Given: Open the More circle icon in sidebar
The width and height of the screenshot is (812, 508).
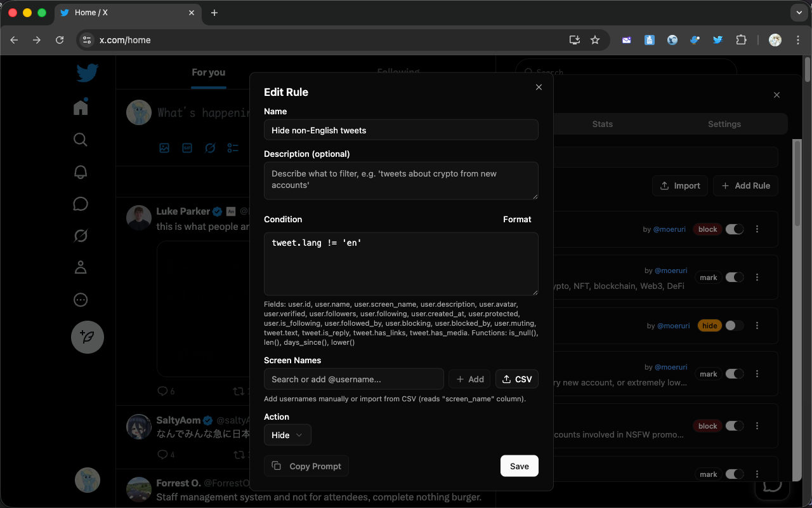Looking at the screenshot, I should pos(81,300).
